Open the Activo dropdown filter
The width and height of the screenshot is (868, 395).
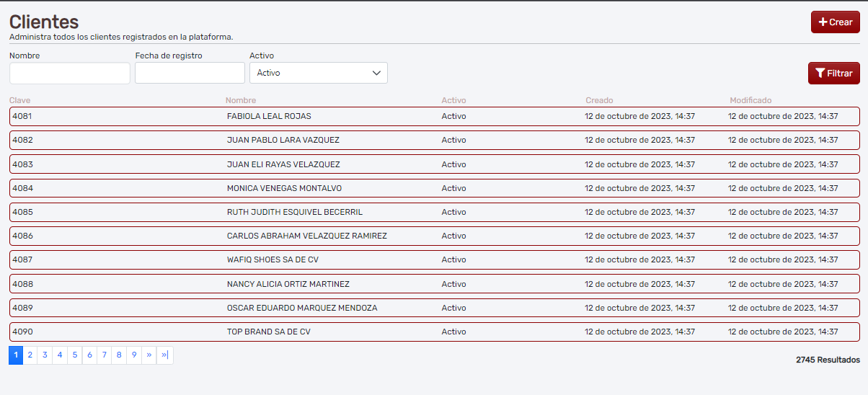(318, 73)
